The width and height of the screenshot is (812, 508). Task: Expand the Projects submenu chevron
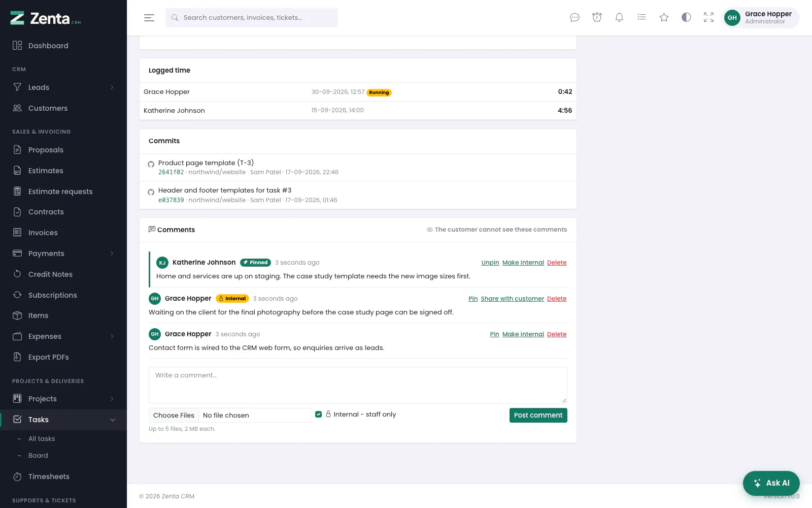click(112, 399)
